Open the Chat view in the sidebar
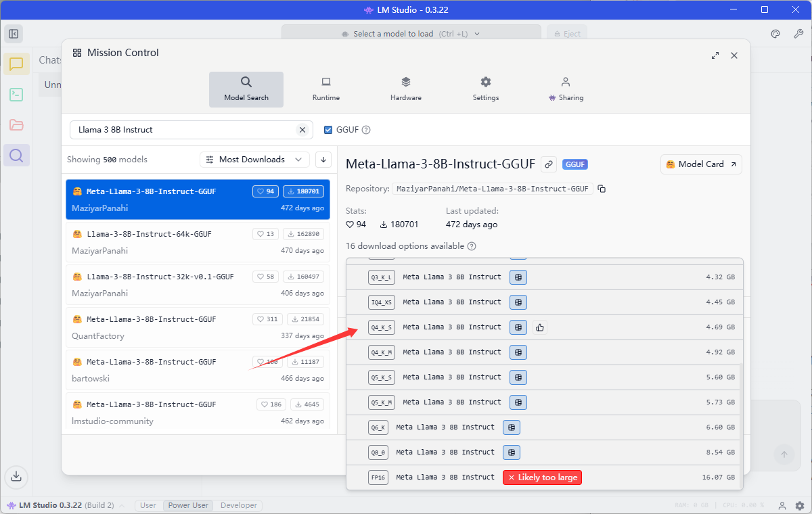Image resolution: width=812 pixels, height=514 pixels. click(x=16, y=64)
